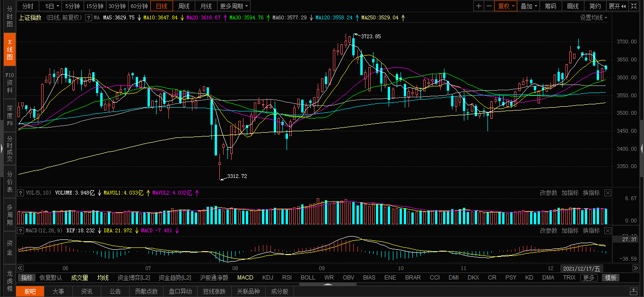Screen dimensions: 644x297
Task: Open 更多 indicators list
Action: pyautogui.click(x=589, y=278)
